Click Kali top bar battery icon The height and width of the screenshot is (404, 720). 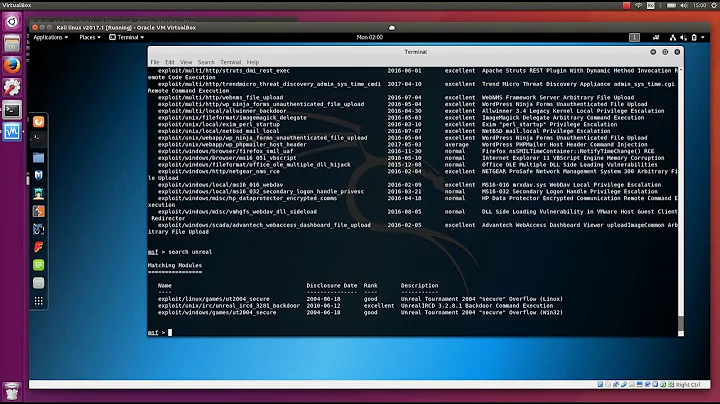[x=694, y=38]
